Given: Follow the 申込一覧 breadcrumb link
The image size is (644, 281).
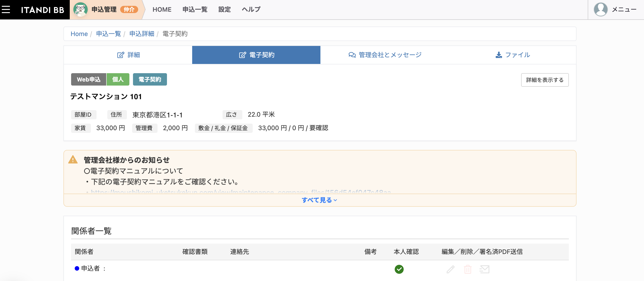Looking at the screenshot, I should click(108, 34).
